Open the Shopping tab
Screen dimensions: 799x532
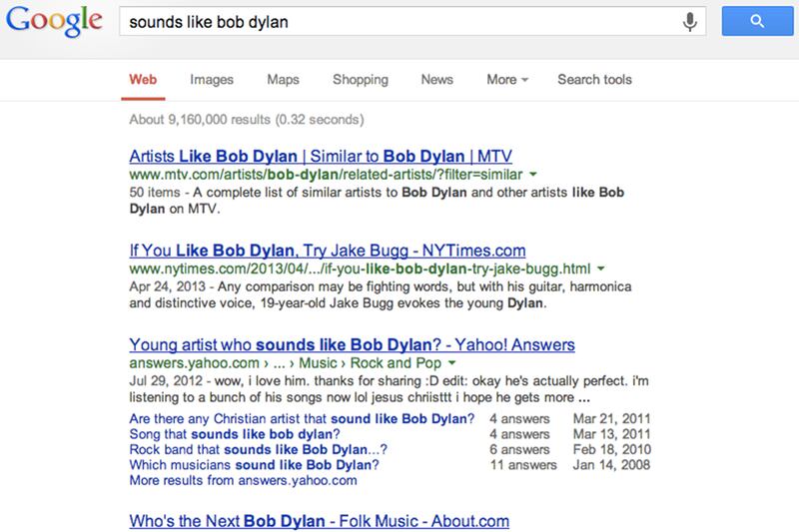(x=360, y=80)
